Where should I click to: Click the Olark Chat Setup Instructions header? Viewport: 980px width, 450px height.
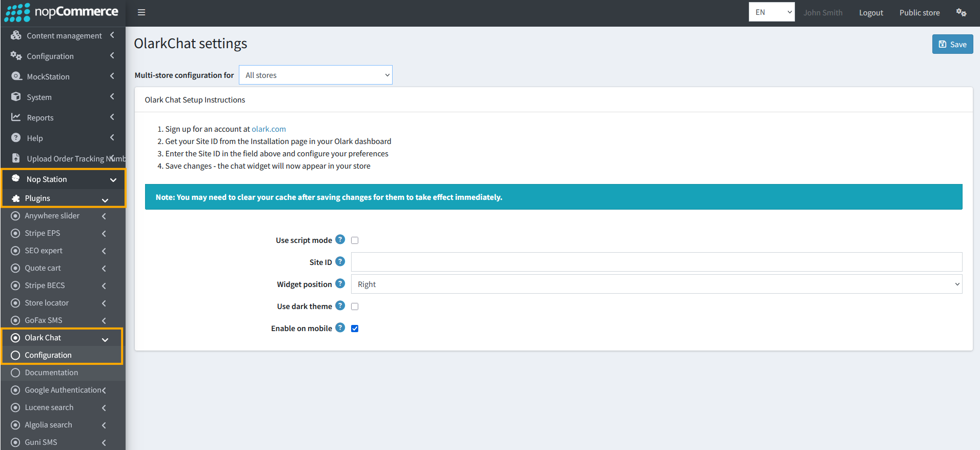click(x=195, y=100)
